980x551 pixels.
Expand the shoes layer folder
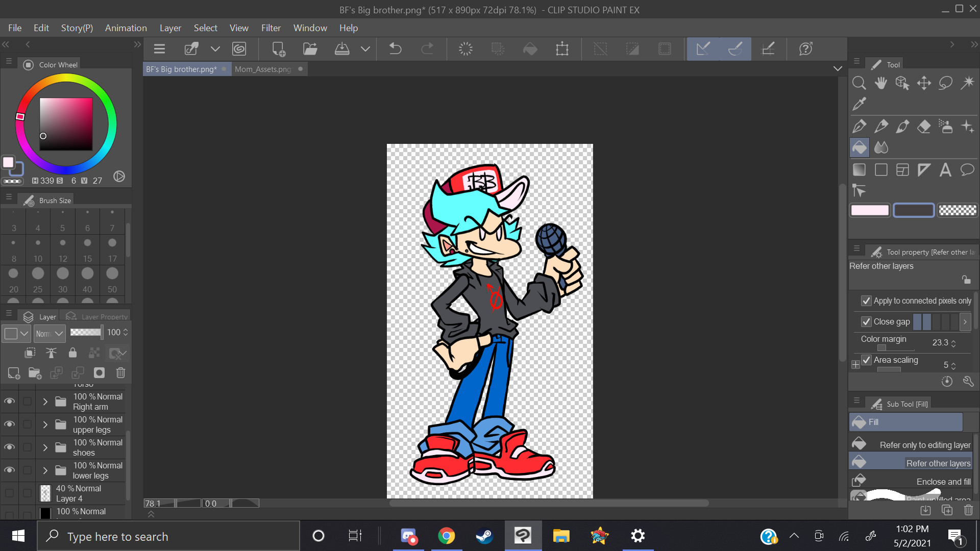click(45, 447)
